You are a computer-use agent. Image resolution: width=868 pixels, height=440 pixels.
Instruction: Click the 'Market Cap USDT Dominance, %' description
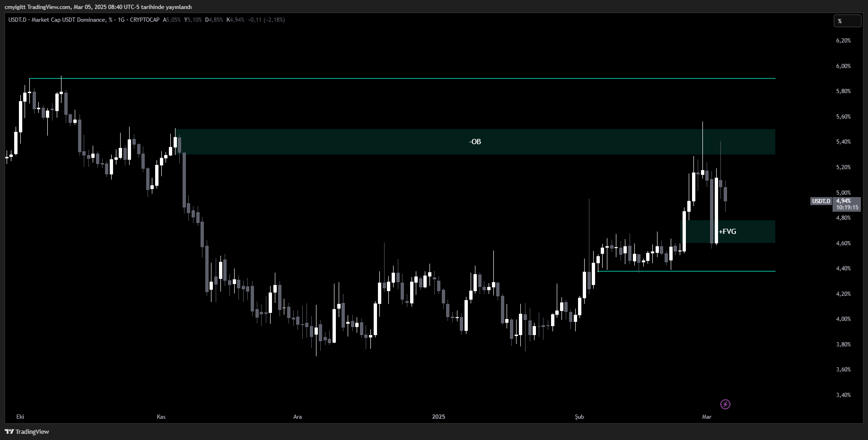click(x=72, y=20)
